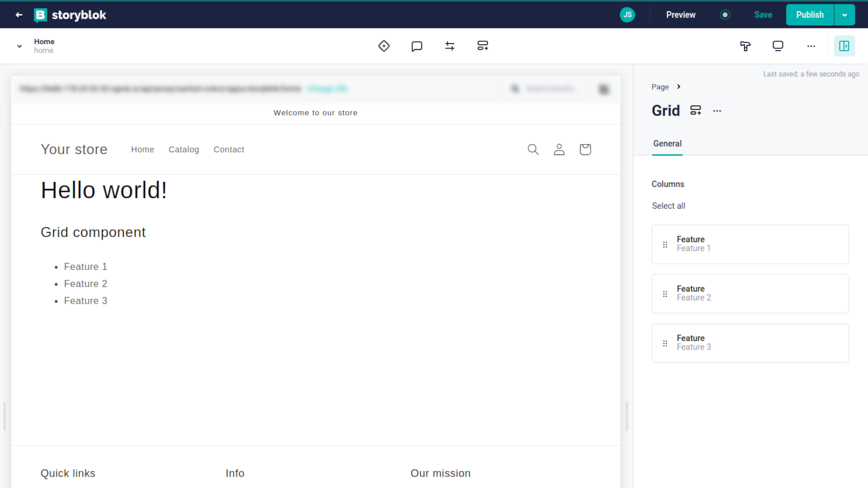Open the device preview screen icon
The image size is (868, 488).
point(778,46)
